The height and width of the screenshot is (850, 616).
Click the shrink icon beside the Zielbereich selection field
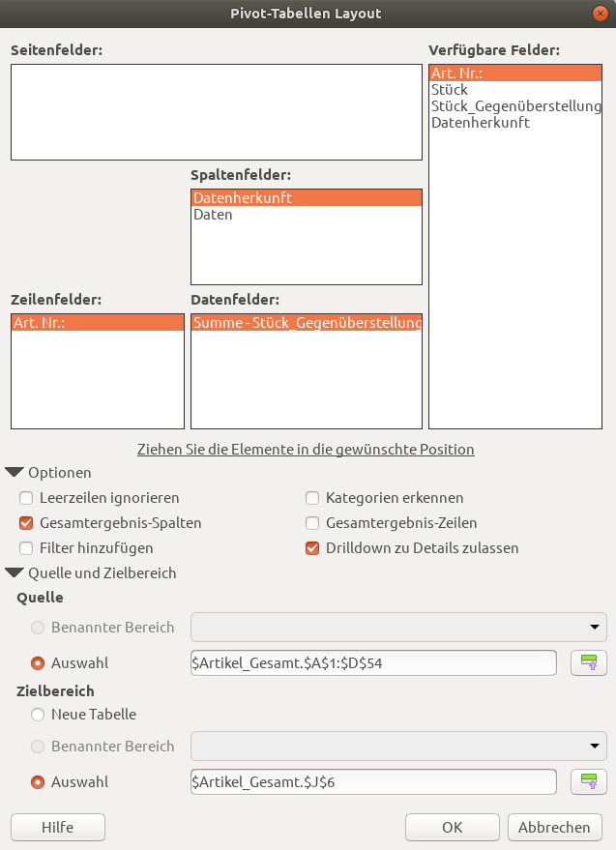(588, 781)
